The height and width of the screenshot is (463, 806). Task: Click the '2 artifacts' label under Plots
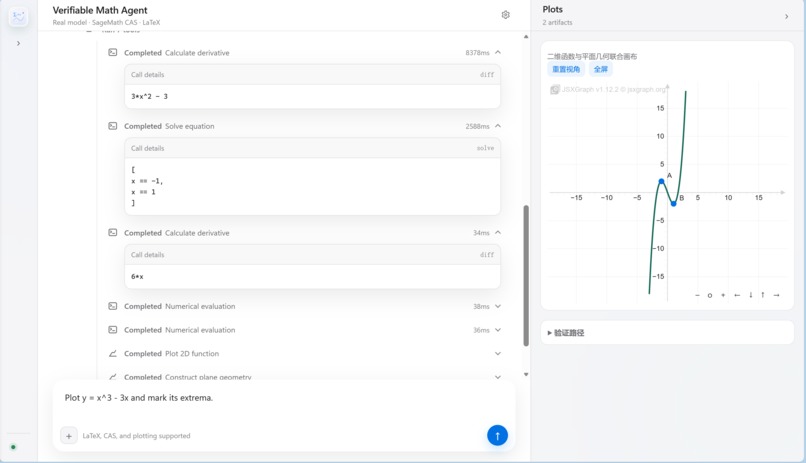(557, 23)
